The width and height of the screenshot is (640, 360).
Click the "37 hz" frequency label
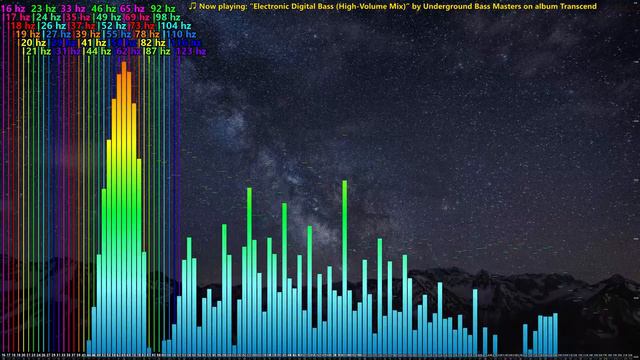click(83, 26)
